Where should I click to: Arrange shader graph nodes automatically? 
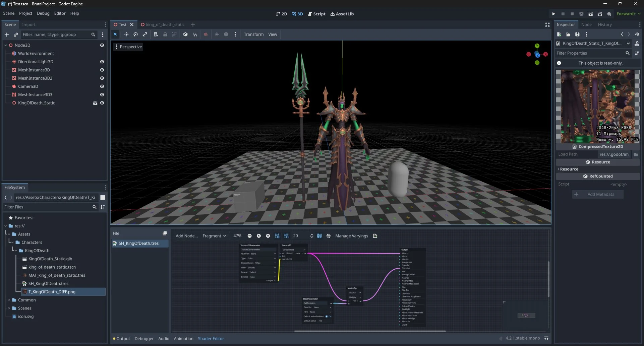(x=329, y=236)
